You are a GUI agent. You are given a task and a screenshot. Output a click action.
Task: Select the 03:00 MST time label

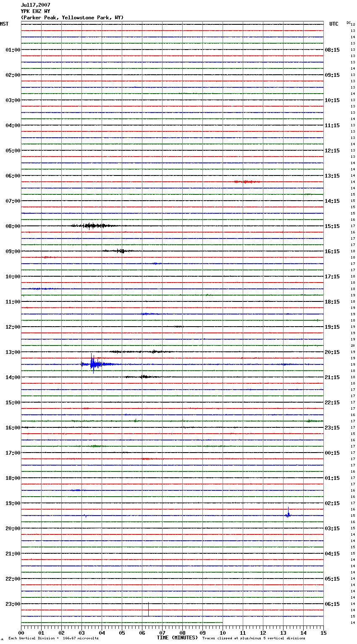[x=13, y=100]
